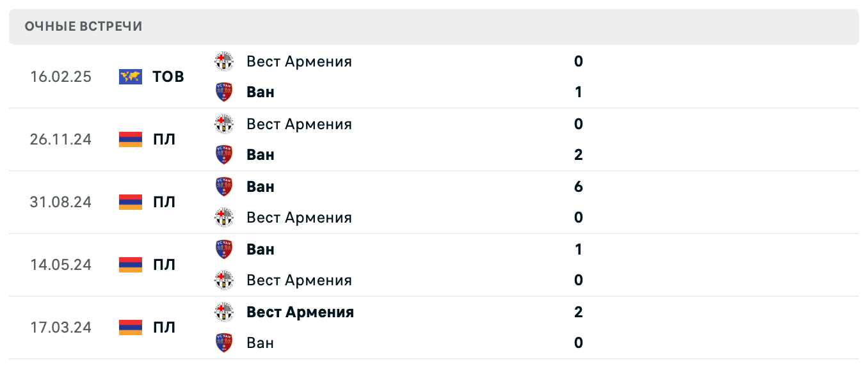Click the score 6 from the 31.08.24 match

[578, 186]
